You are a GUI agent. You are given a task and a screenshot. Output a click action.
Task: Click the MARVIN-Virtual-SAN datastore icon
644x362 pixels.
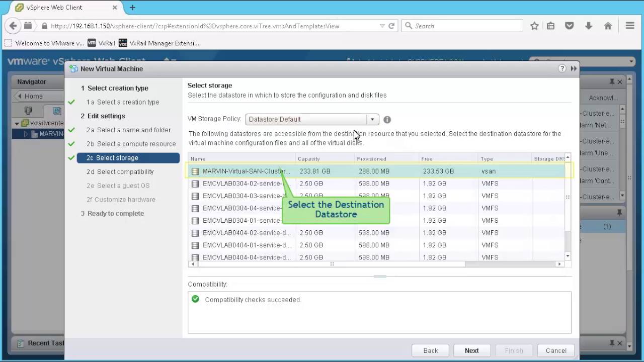tap(195, 171)
